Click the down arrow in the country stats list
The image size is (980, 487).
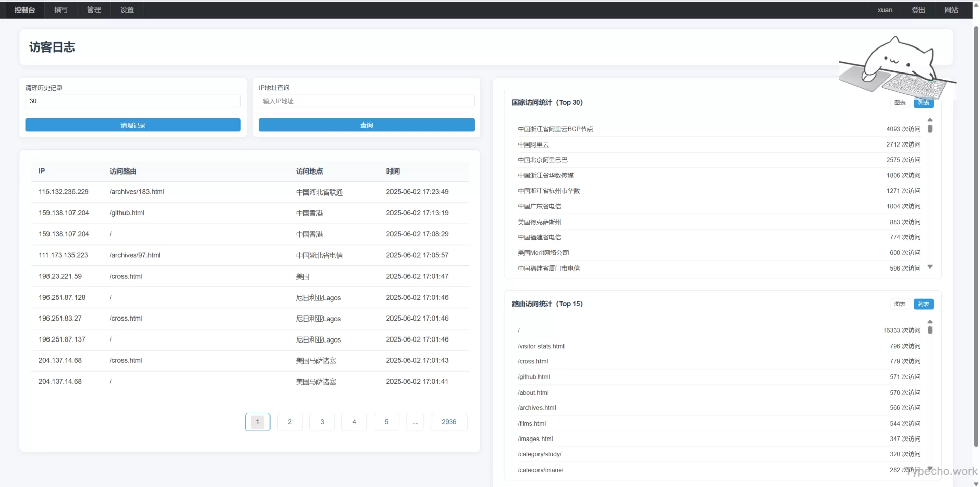click(930, 267)
